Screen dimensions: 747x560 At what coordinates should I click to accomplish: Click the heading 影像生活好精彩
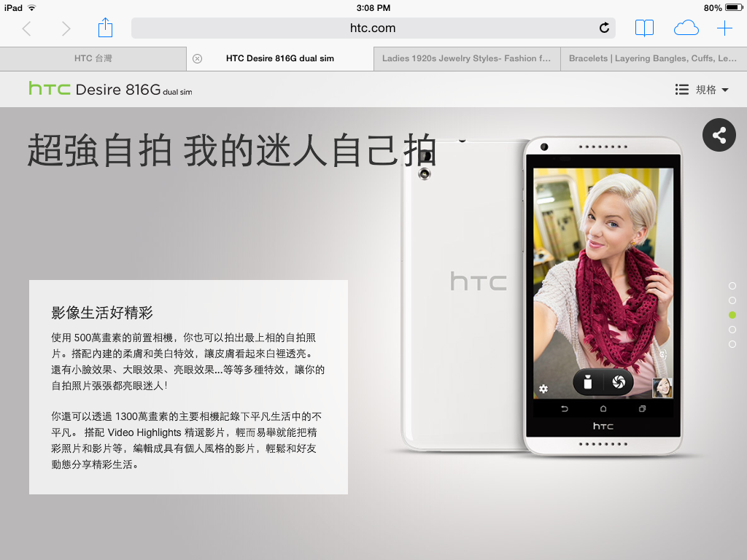[102, 313]
